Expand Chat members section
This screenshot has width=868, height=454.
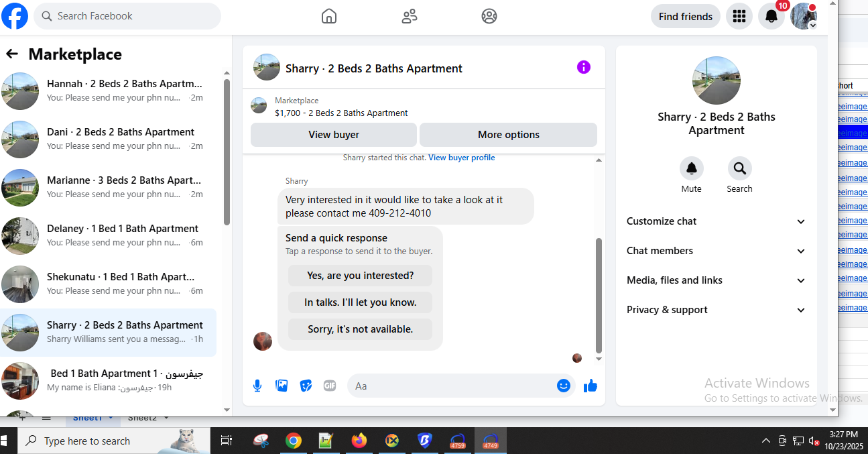point(716,251)
